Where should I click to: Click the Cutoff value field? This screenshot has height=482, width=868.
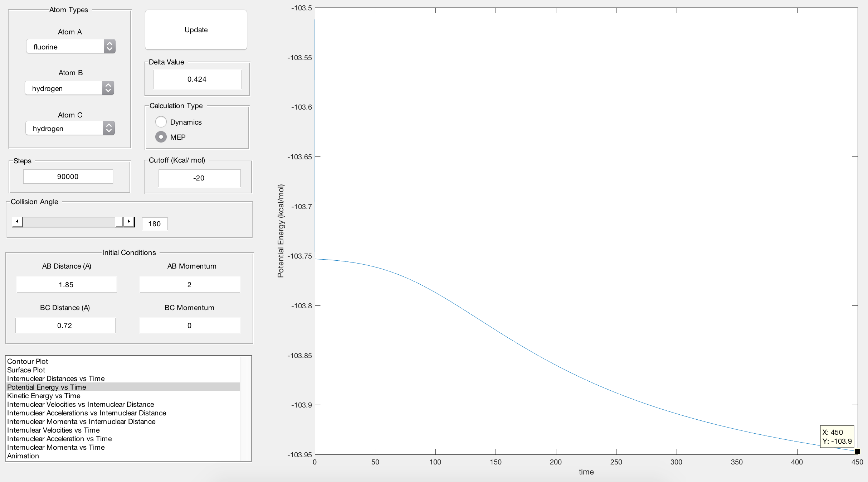click(x=199, y=178)
